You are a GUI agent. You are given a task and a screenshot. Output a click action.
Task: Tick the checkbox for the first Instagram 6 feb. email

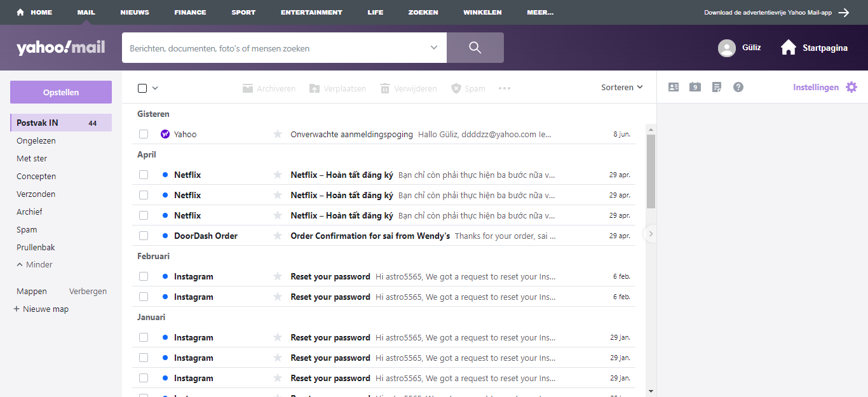point(144,276)
